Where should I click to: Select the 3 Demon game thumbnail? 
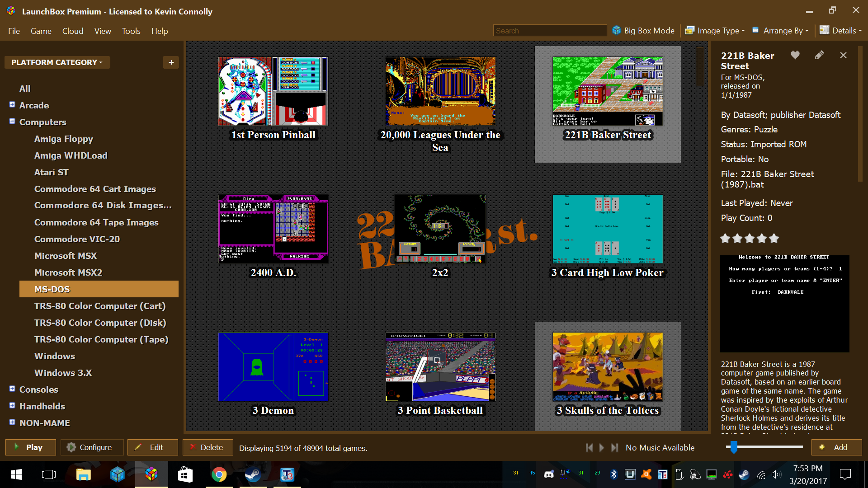(x=273, y=367)
